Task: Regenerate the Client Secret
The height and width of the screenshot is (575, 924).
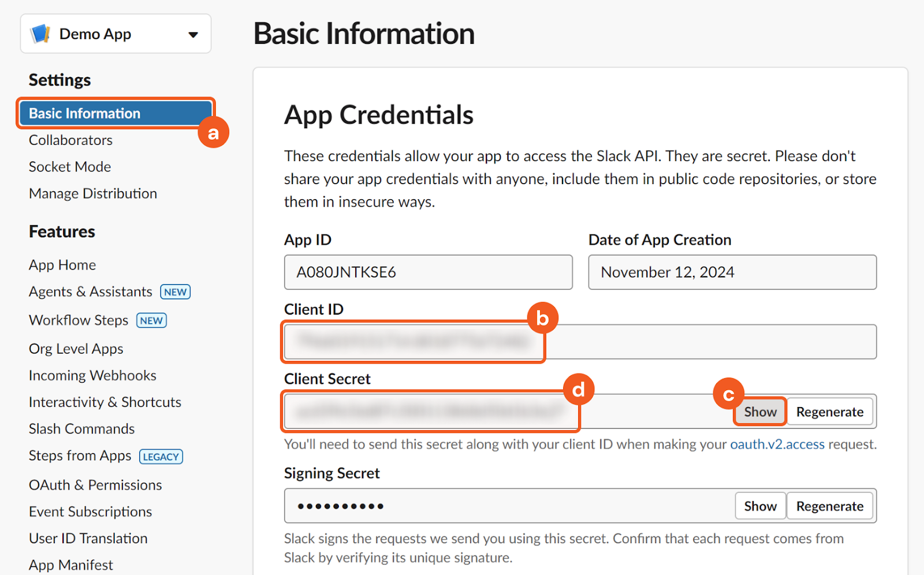Action: point(829,412)
